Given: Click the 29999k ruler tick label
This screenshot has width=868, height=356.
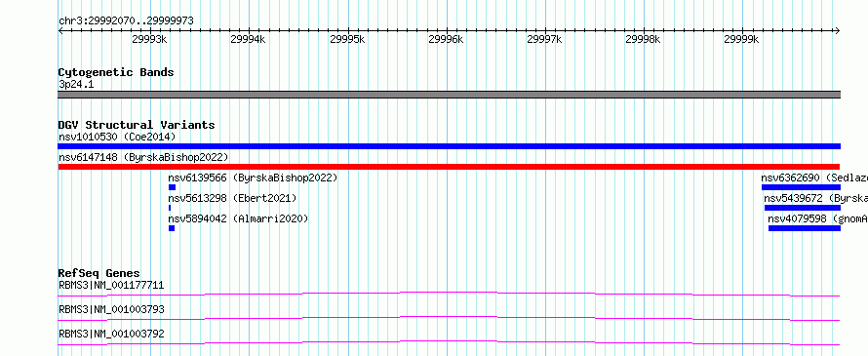Looking at the screenshot, I should tap(741, 39).
